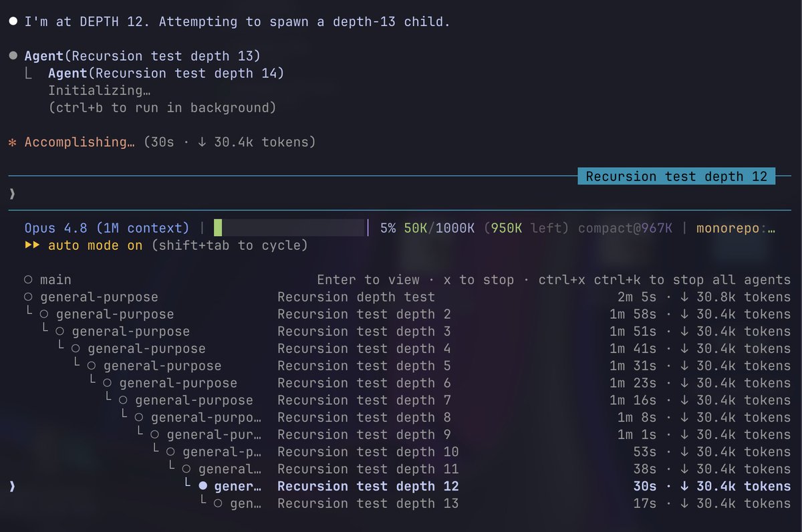Click the circle icon beside main

pyautogui.click(x=28, y=280)
